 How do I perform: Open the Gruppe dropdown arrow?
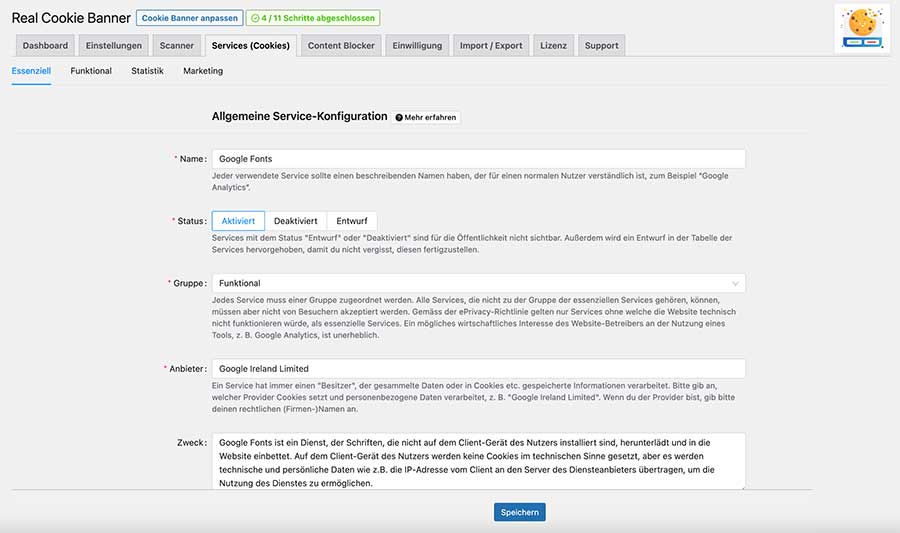click(736, 284)
